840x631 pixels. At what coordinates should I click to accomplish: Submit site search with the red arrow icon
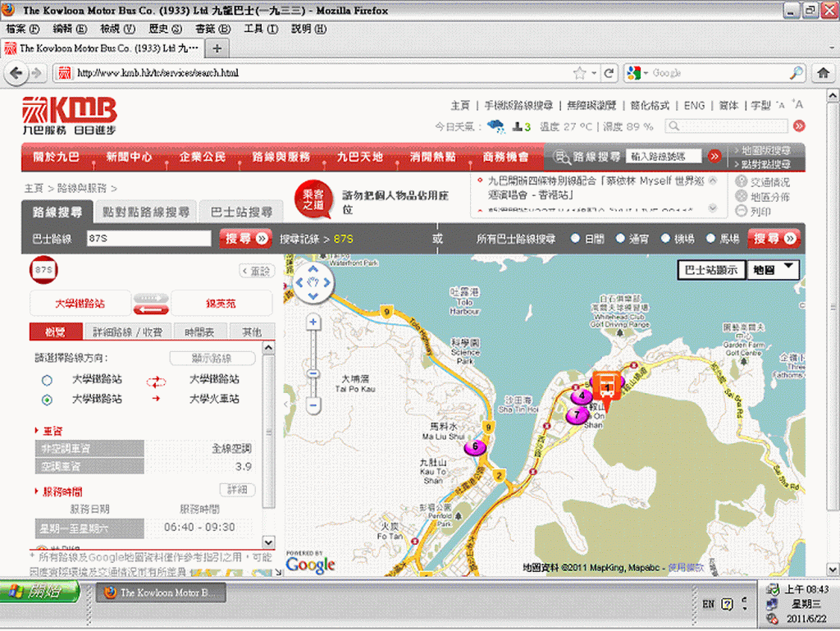point(799,126)
